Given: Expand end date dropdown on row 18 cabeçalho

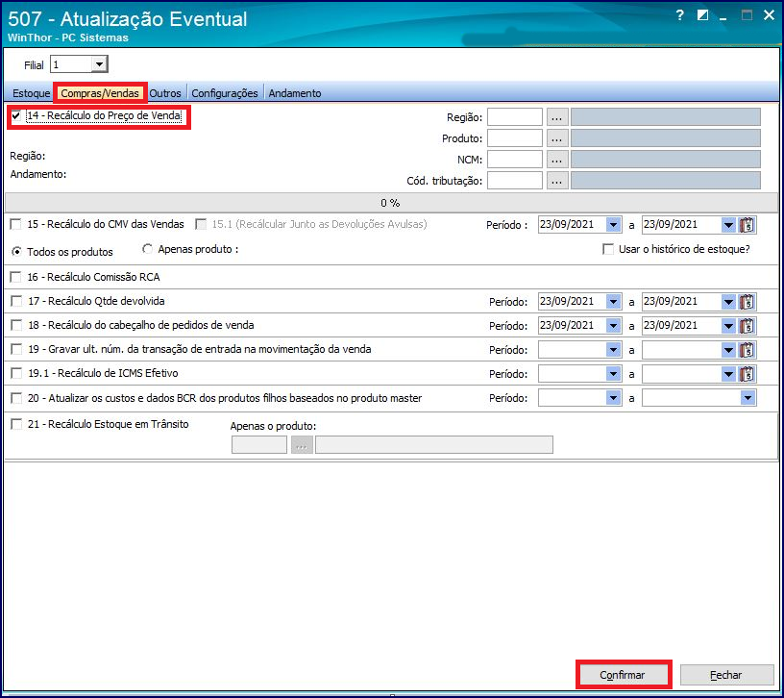Looking at the screenshot, I should [x=729, y=326].
